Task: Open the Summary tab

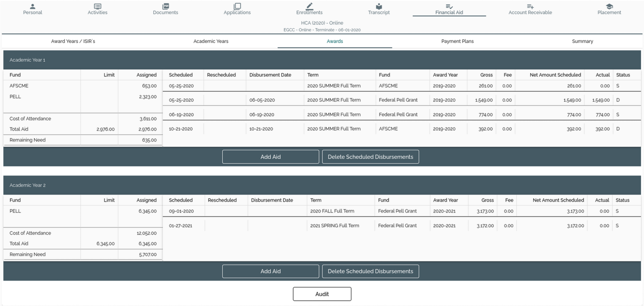Action: [582, 41]
